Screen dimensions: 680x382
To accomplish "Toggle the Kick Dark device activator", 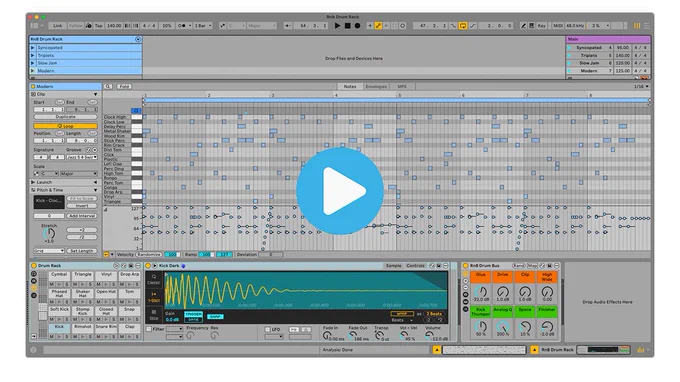I will click(148, 265).
